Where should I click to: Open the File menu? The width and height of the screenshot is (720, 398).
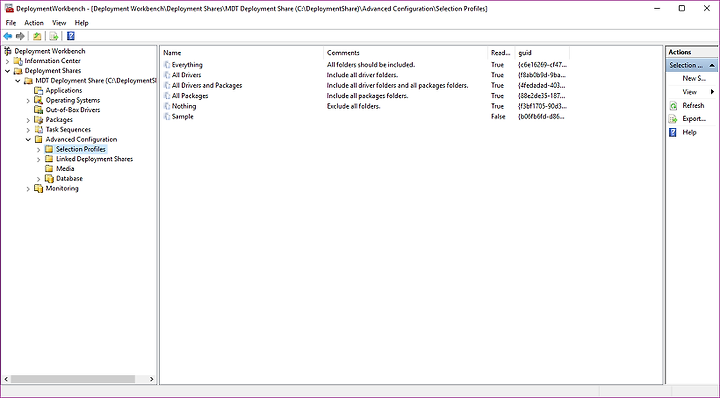click(11, 22)
